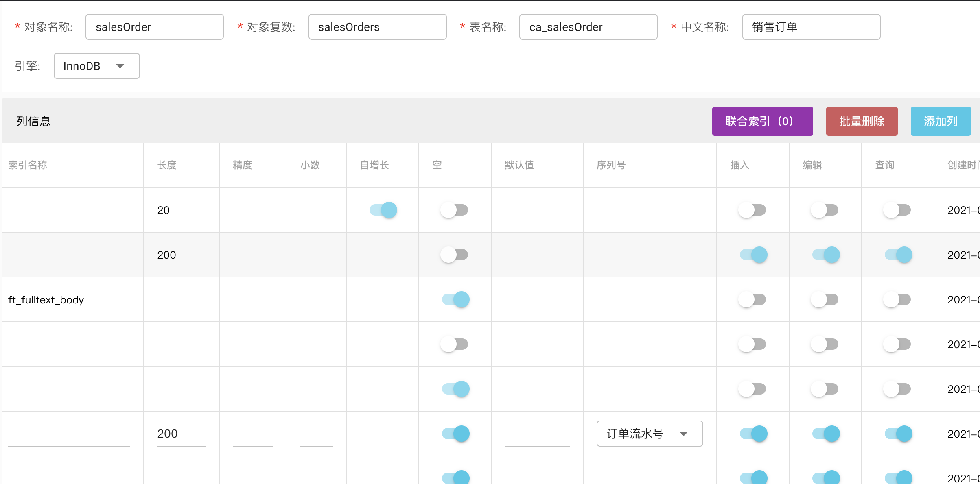Click the 添加列 button to add a column
The image size is (980, 484).
pos(941,121)
